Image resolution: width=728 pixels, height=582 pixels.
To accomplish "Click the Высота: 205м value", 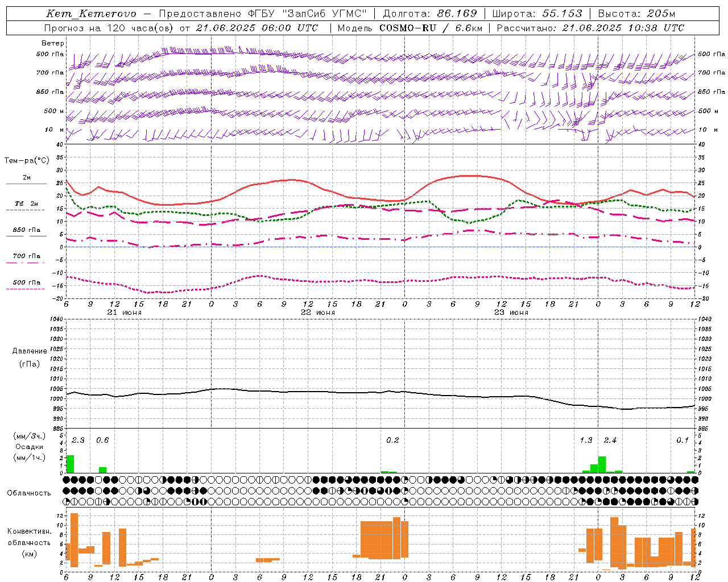I will coord(636,14).
